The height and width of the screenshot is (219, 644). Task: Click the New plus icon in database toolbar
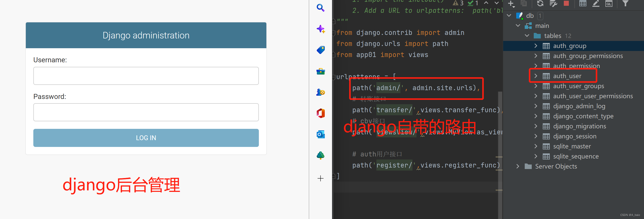click(511, 4)
